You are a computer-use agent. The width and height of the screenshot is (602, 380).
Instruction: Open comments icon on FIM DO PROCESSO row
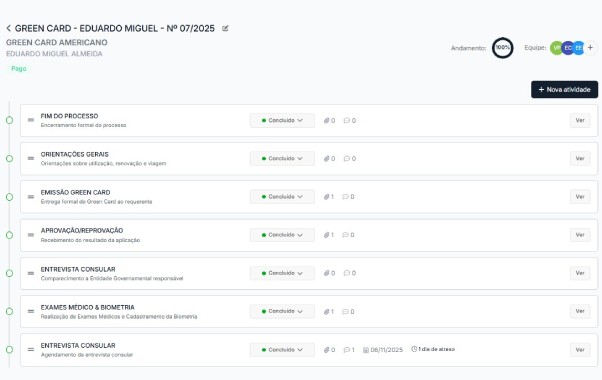(346, 121)
